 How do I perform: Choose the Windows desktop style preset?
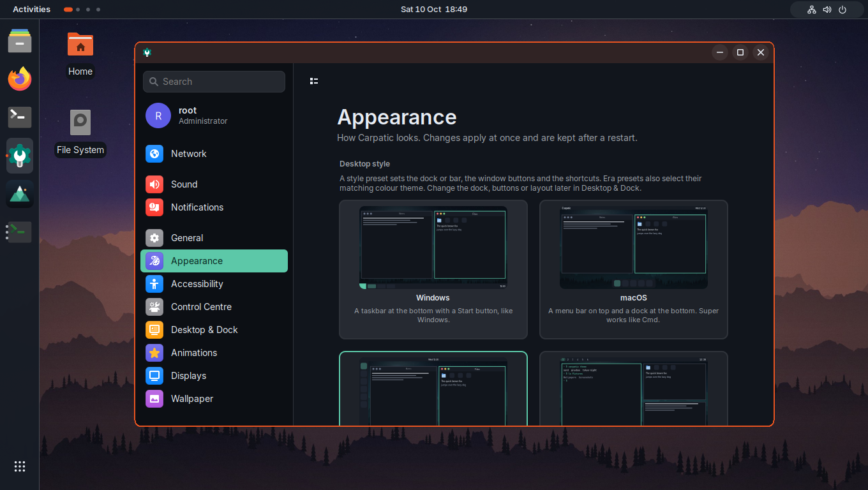[433, 269]
